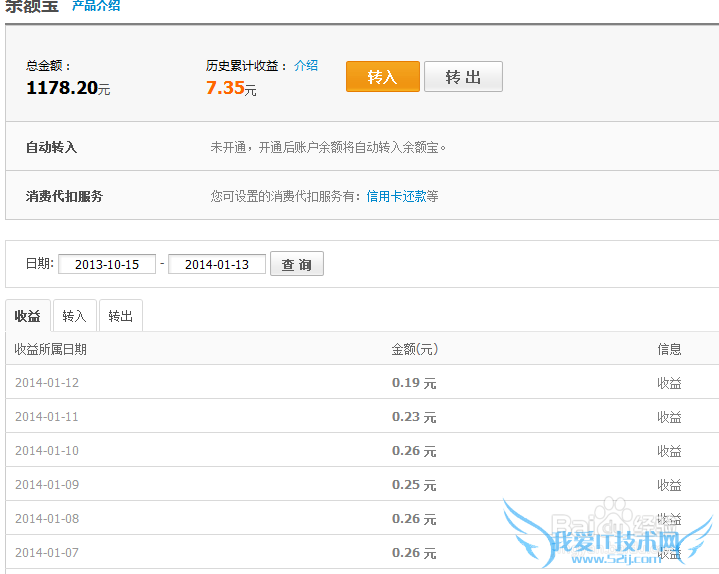
Task: Select the 2014-01-11 date entry
Action: pyautogui.click(x=47, y=417)
